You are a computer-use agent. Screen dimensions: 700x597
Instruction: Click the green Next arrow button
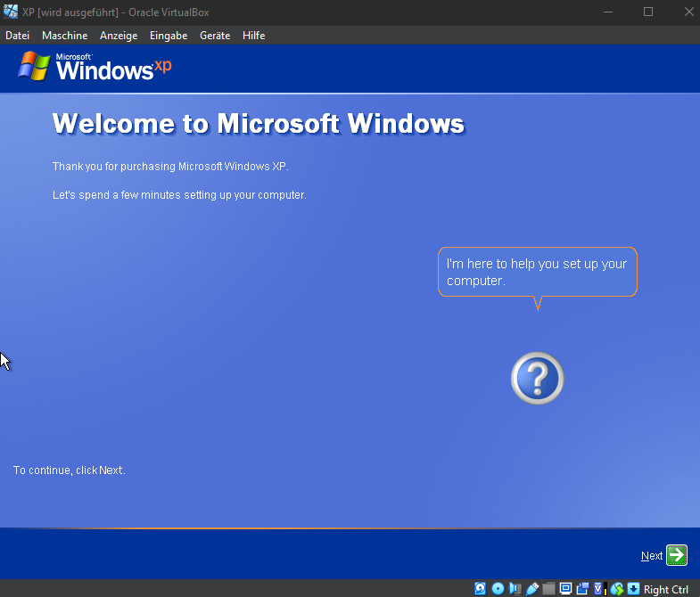coord(676,555)
